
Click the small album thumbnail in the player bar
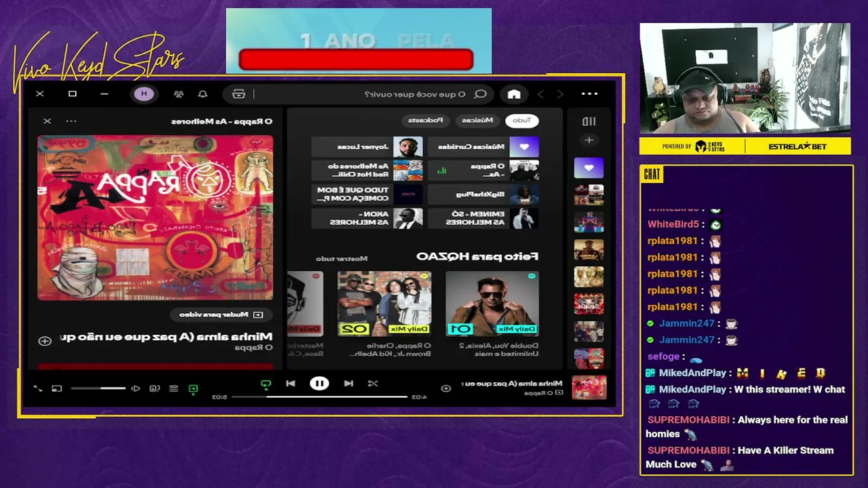tap(589, 388)
